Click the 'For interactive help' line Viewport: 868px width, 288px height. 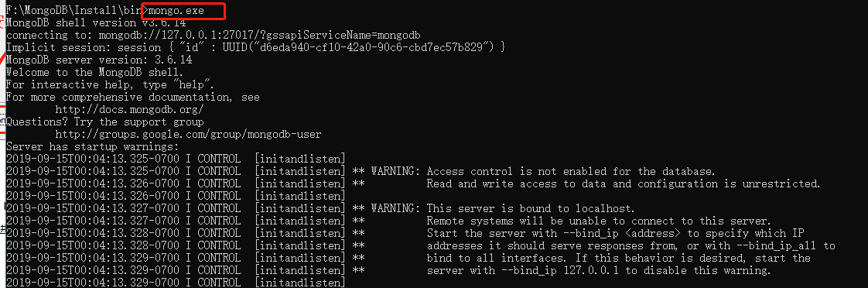click(110, 84)
